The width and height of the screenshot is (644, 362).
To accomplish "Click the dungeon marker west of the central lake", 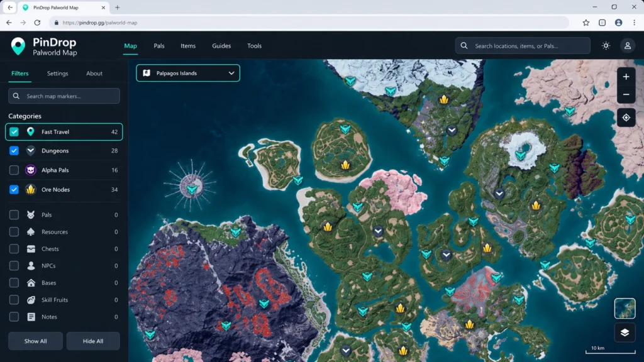I will click(x=378, y=231).
